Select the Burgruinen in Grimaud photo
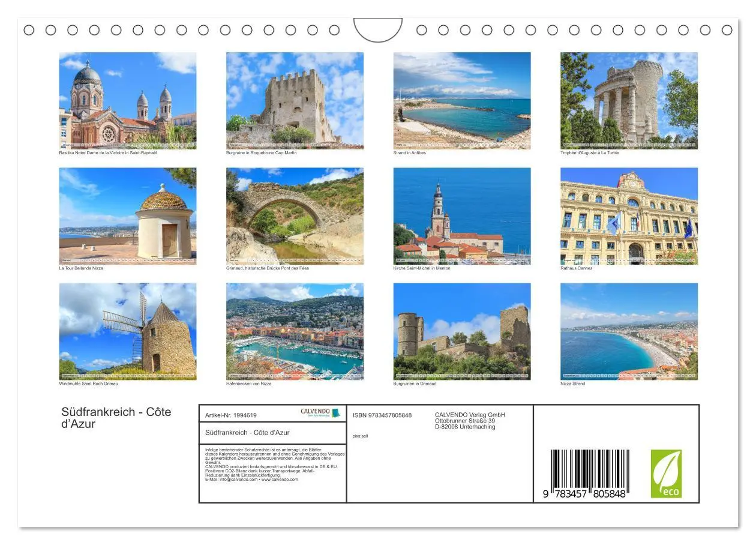Image resolution: width=756 pixels, height=545 pixels. coord(462,331)
